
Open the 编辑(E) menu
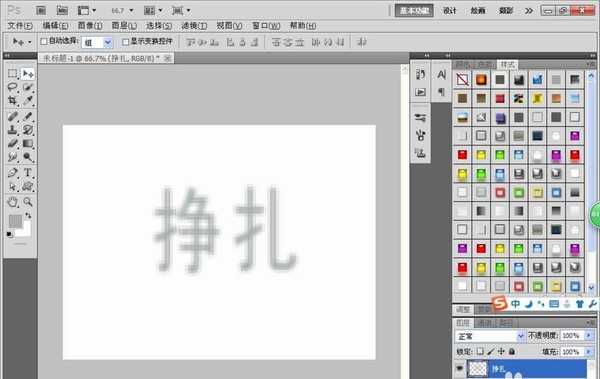coord(55,26)
